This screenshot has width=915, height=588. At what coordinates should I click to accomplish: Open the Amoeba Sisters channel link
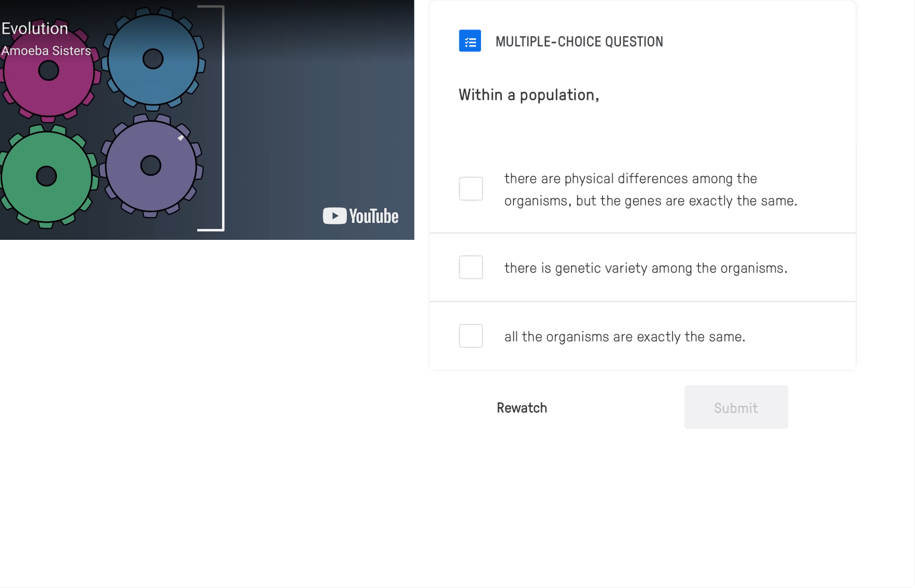46,51
